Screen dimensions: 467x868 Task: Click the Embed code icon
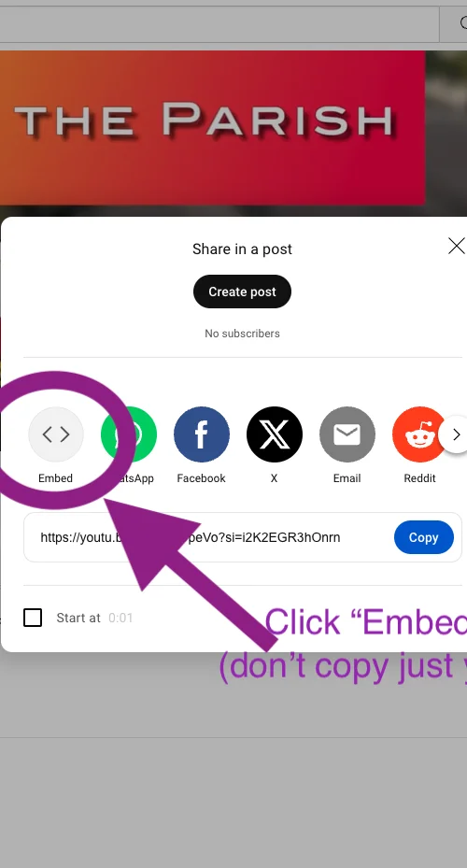(x=56, y=434)
